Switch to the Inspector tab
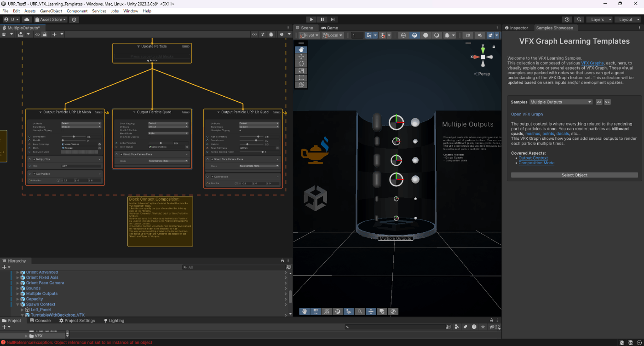Image resolution: width=644 pixels, height=346 pixels. 516,28
